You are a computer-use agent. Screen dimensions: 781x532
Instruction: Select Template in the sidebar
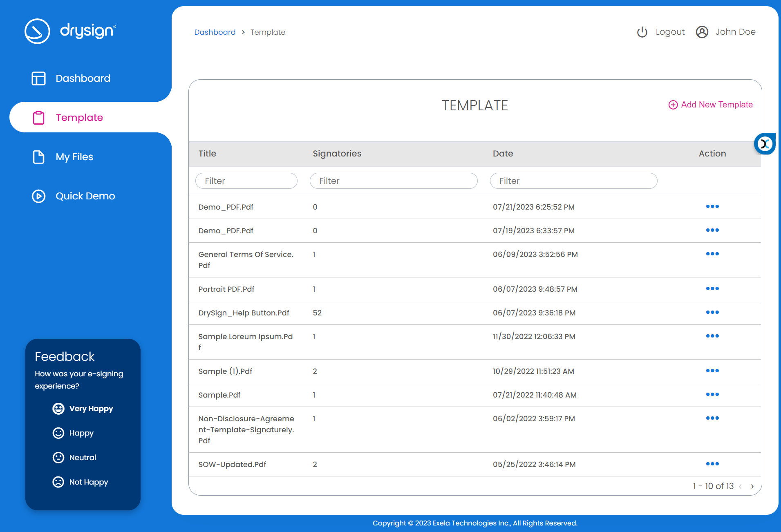79,118
